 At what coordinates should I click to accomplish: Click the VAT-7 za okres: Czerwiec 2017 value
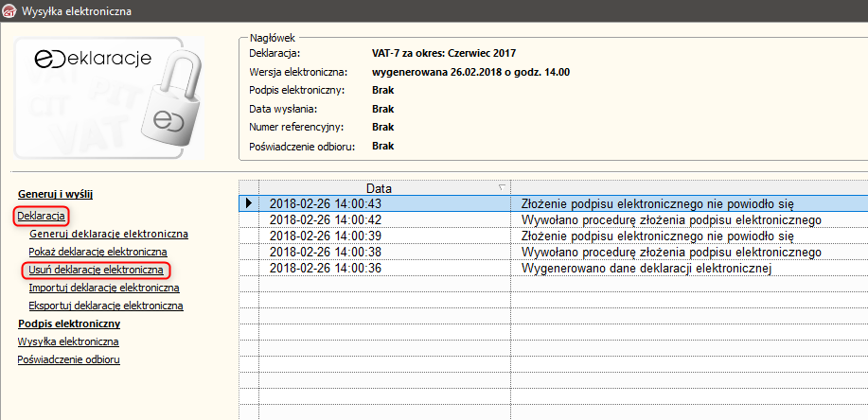(x=444, y=54)
